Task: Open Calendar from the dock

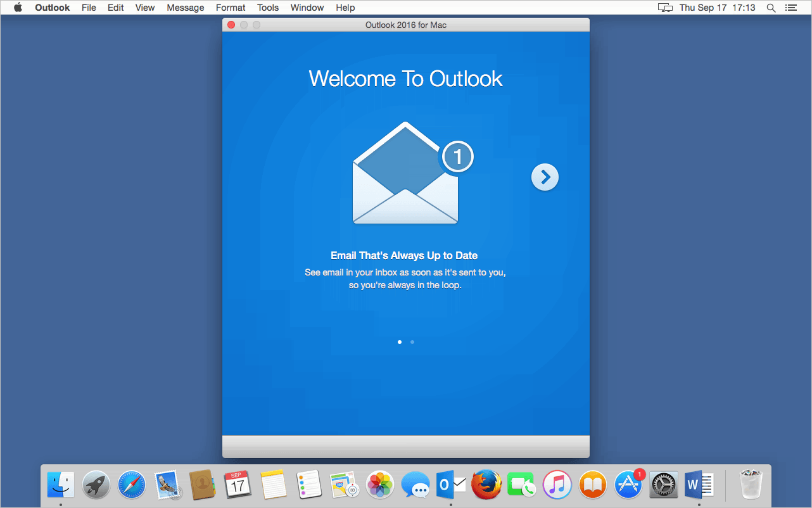Action: point(238,485)
